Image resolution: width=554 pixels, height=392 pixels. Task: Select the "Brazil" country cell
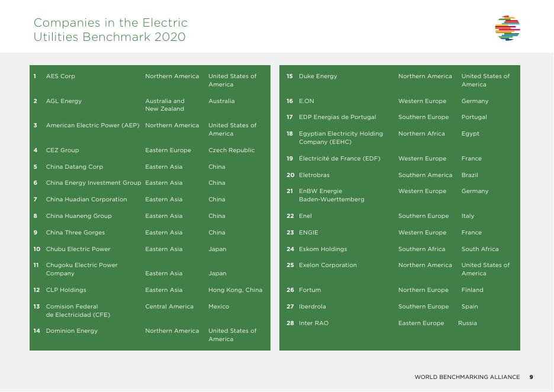(469, 175)
